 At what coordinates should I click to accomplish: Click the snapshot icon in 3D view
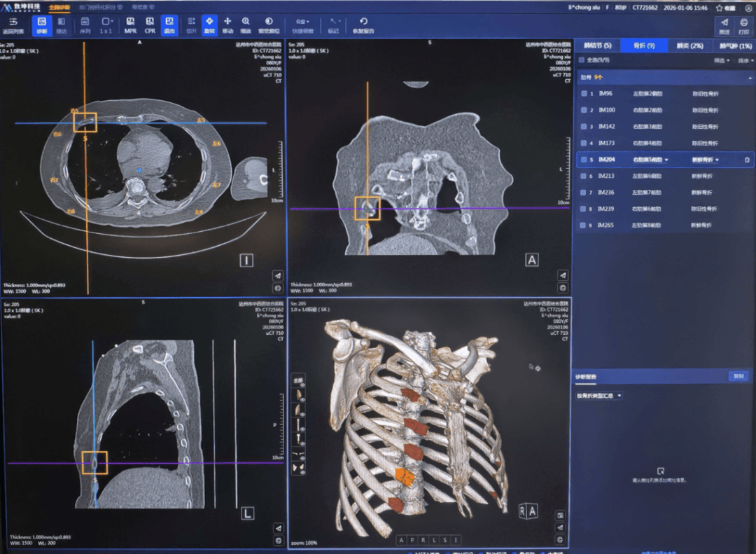coord(560,515)
